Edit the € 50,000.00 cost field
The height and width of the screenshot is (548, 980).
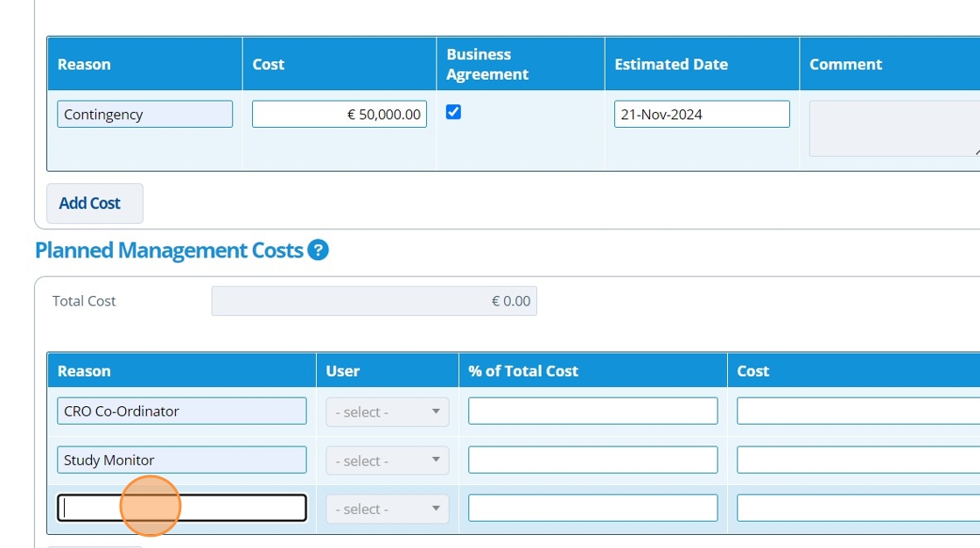(x=339, y=115)
